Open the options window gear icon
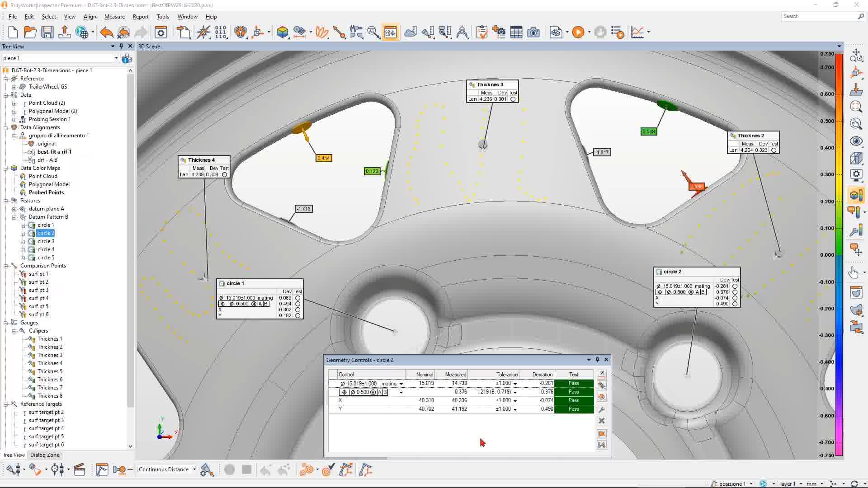This screenshot has height=488, width=868. [161, 32]
